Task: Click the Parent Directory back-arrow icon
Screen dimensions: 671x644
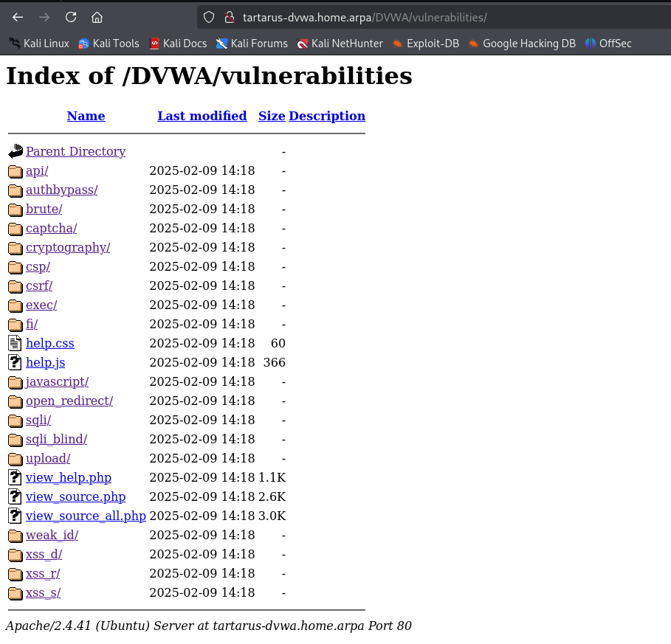Action: pyautogui.click(x=16, y=152)
